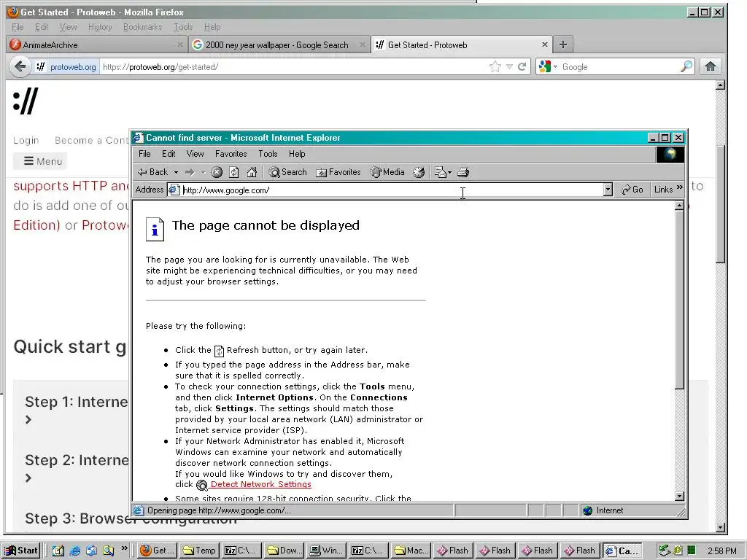The image size is (747, 560).
Task: Click the IE Stop button
Action: [x=217, y=172]
